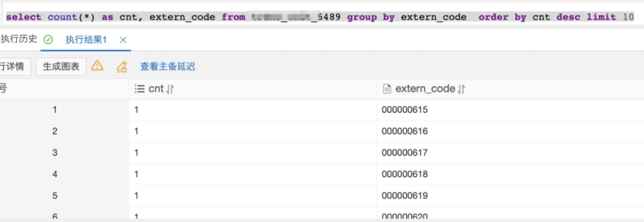
Task: Click the document icon beside extern_code header
Action: coord(386,89)
